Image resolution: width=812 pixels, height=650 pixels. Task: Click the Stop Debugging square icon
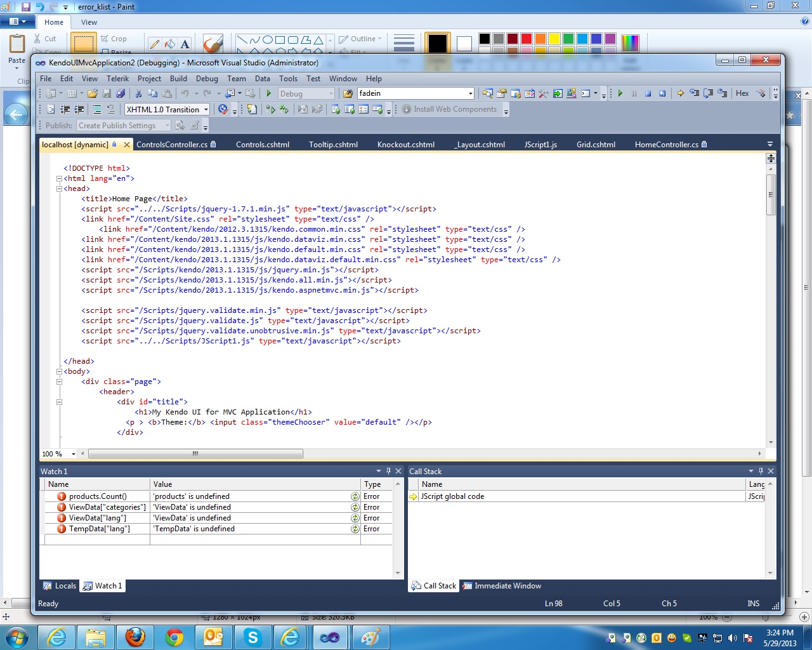648,93
